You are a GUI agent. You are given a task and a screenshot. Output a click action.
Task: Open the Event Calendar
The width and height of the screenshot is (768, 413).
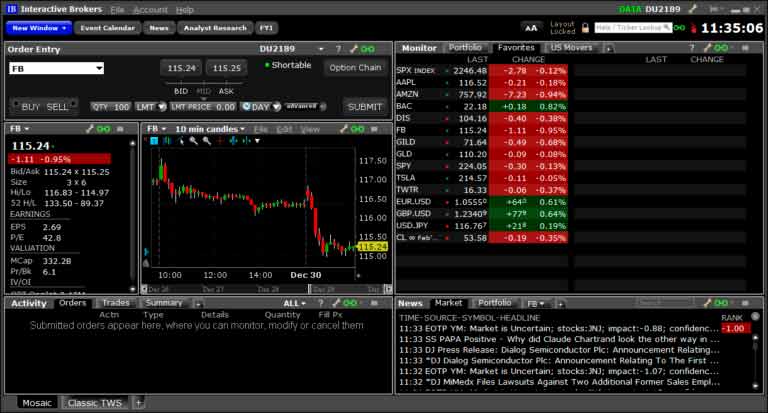tap(107, 28)
